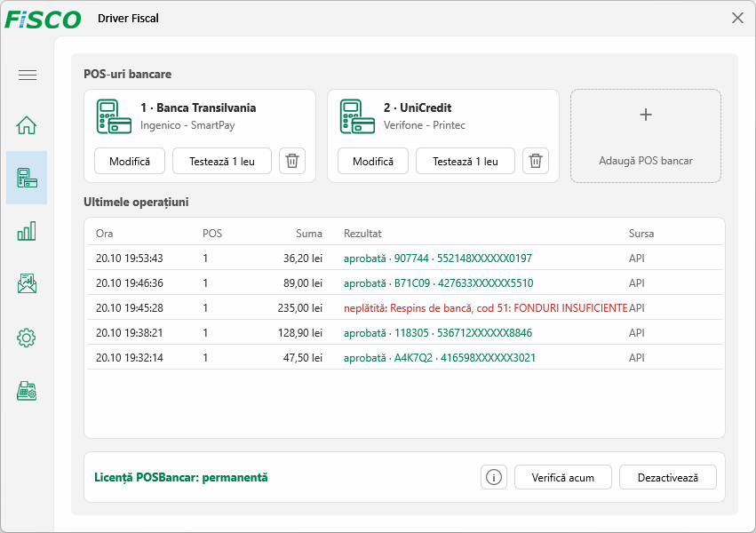Click the 2 · UniCredit title

coord(418,108)
